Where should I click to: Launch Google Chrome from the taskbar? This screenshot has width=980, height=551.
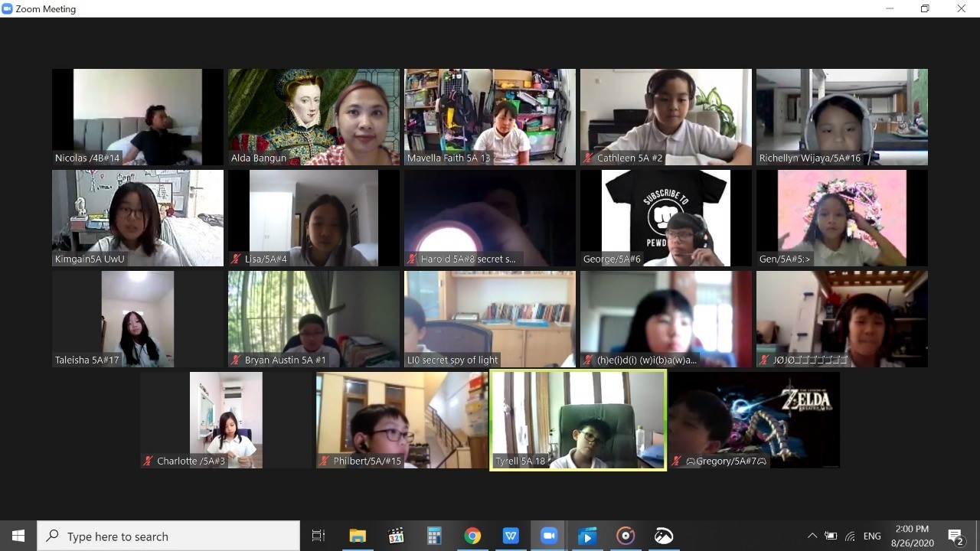tap(472, 536)
